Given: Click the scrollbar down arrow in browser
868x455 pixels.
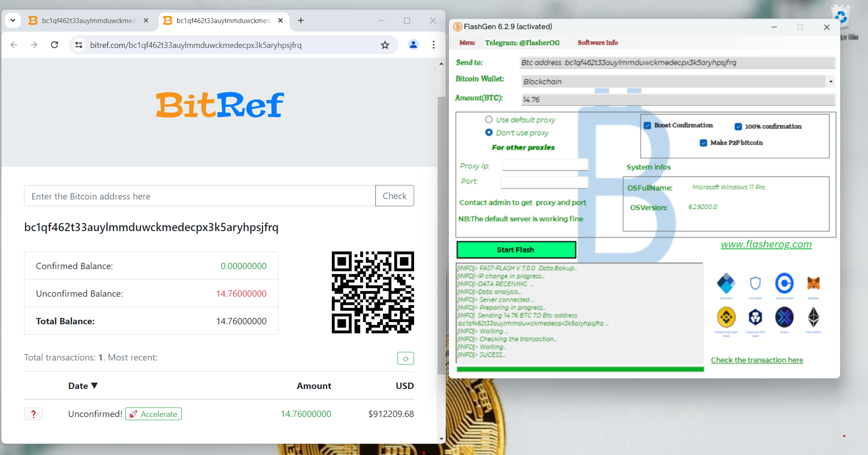Looking at the screenshot, I should point(441,439).
